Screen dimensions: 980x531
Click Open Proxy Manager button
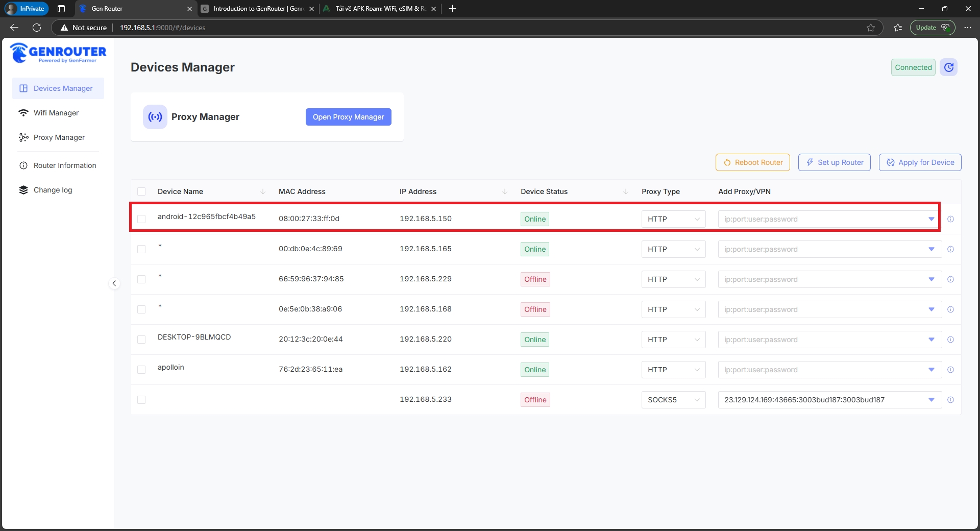[x=348, y=117]
